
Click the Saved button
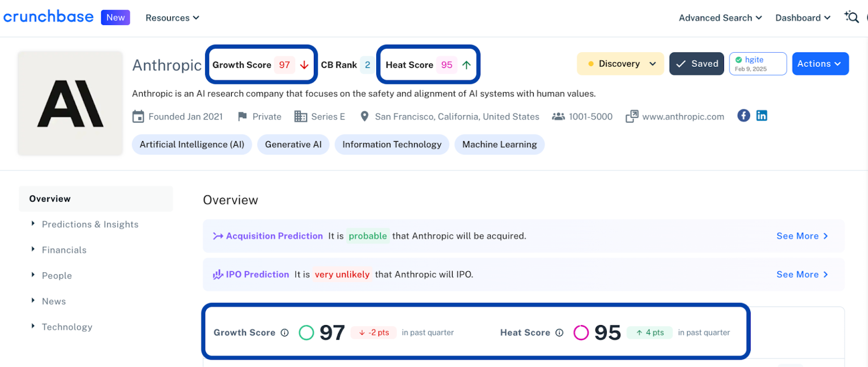point(697,63)
